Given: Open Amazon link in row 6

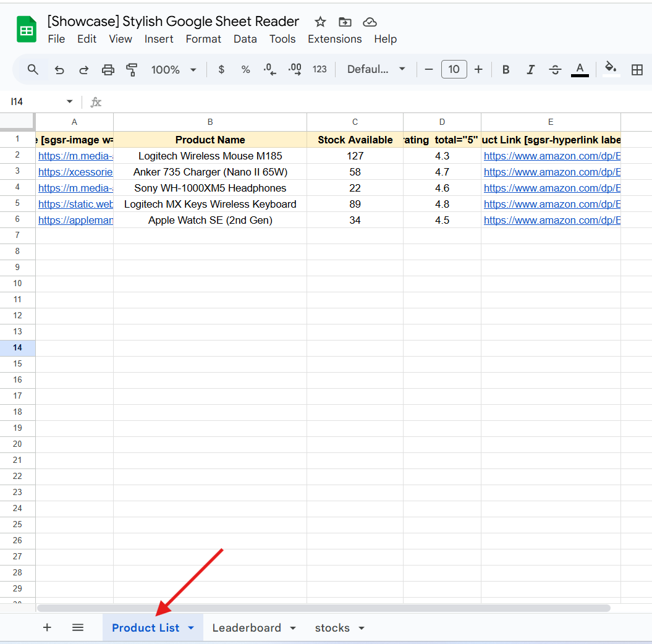Looking at the screenshot, I should click(552, 221).
